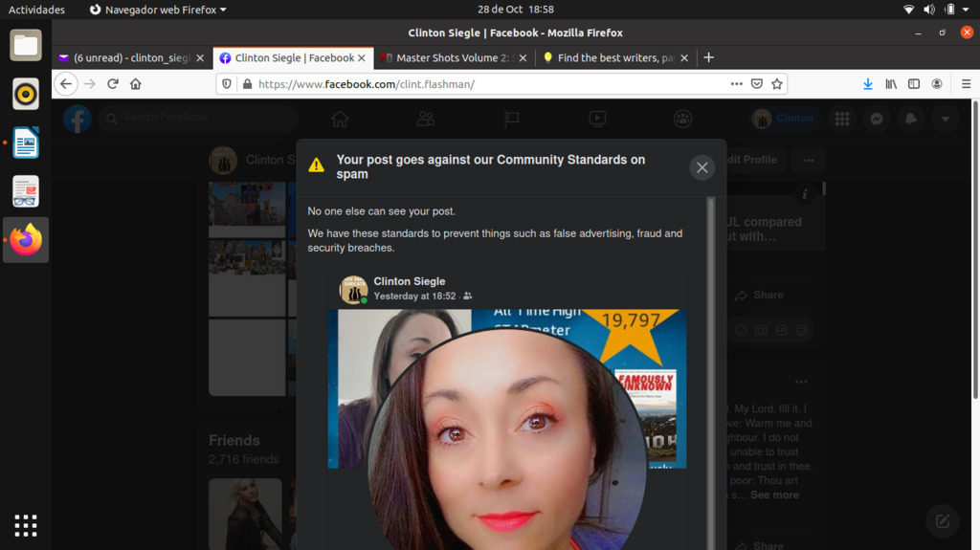The height and width of the screenshot is (550, 980).
Task: Open Show Applications grid
Action: coord(26,524)
